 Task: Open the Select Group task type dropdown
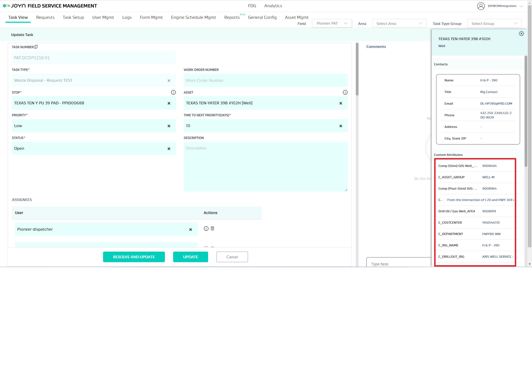point(494,24)
